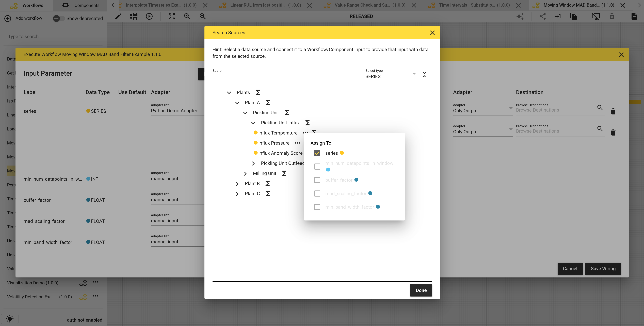Click sigma icon next to Plant A

267,103
